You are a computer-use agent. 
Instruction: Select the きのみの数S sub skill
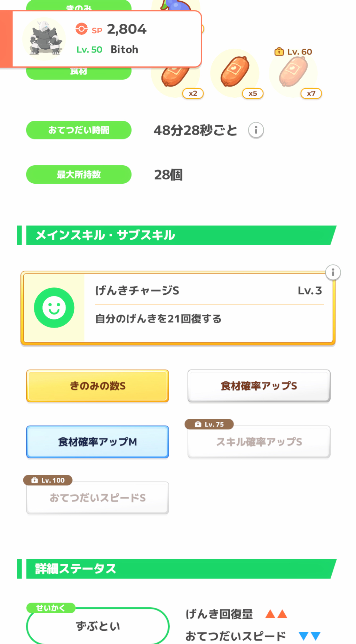[x=97, y=386]
